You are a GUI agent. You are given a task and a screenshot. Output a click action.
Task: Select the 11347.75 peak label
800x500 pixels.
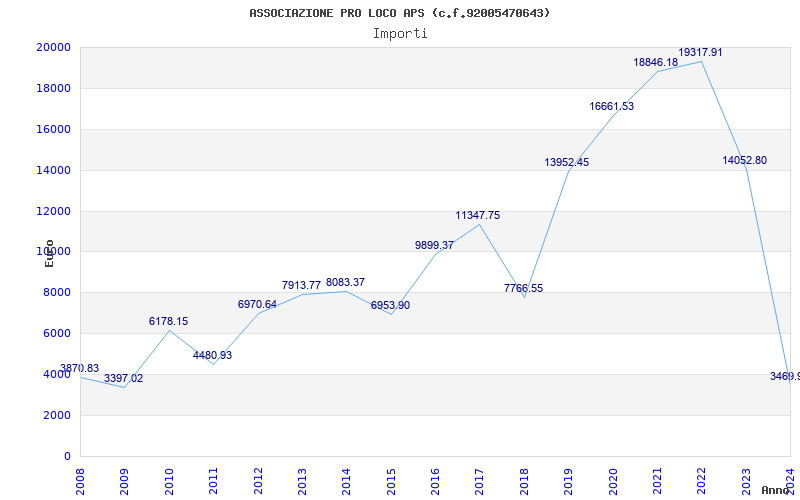478,215
